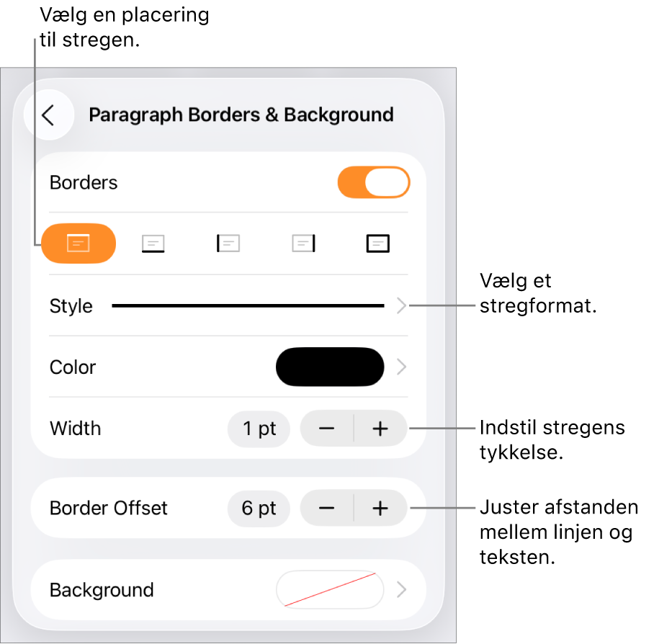Screen dimensions: 654x644
Task: Tap the 1 pt width value
Action: (x=259, y=428)
